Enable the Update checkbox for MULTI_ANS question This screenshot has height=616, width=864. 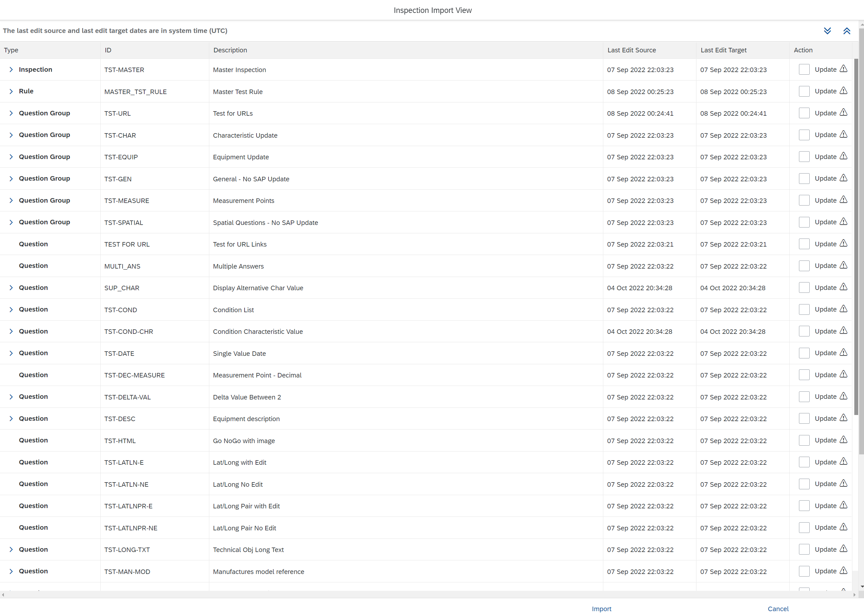click(x=804, y=266)
